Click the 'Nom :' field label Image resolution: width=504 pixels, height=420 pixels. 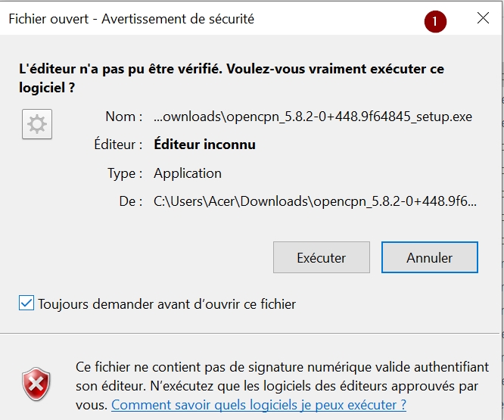pos(124,117)
